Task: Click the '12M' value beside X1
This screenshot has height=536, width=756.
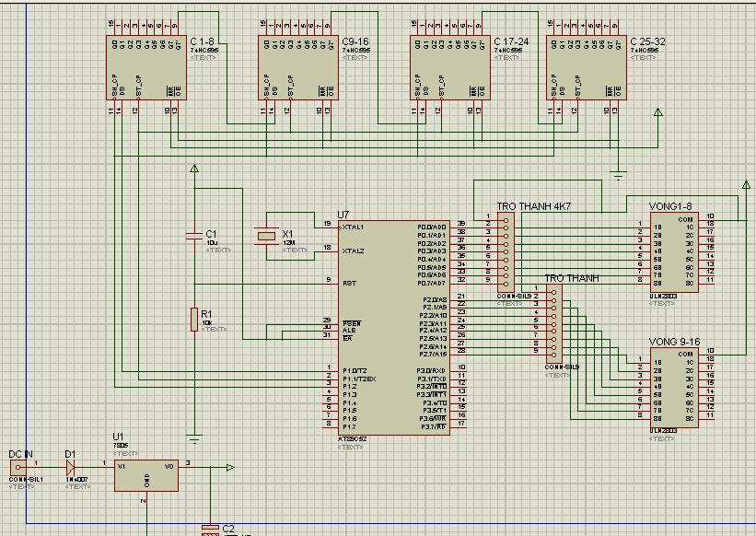Action: (288, 243)
